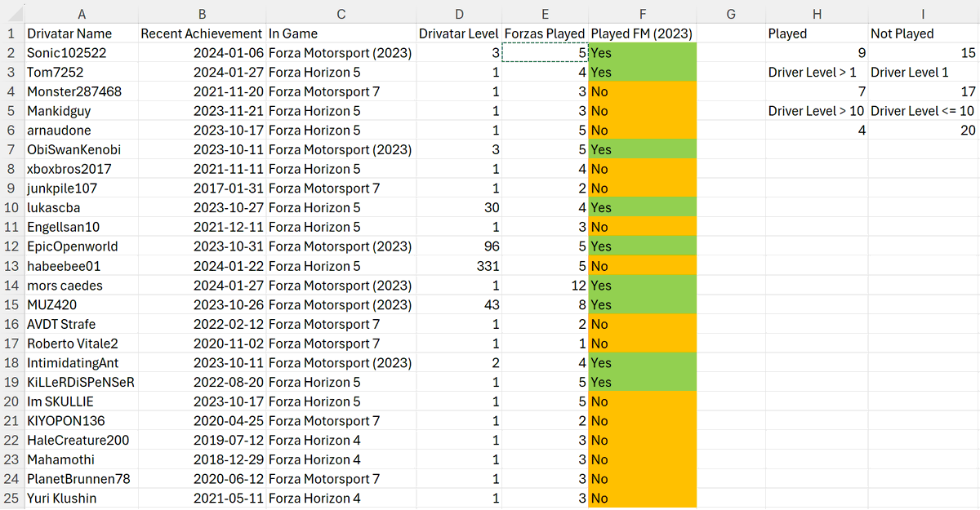Click Drivatar Level value 96
980x510 pixels.
click(459, 246)
